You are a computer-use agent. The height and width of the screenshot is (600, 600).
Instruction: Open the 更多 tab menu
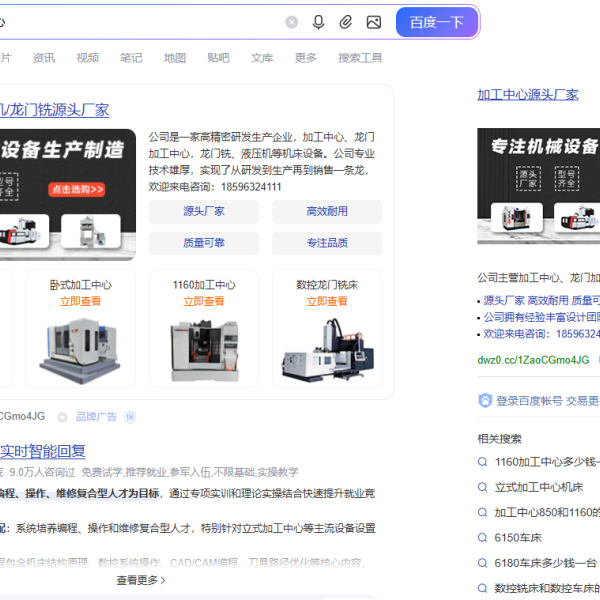306,58
